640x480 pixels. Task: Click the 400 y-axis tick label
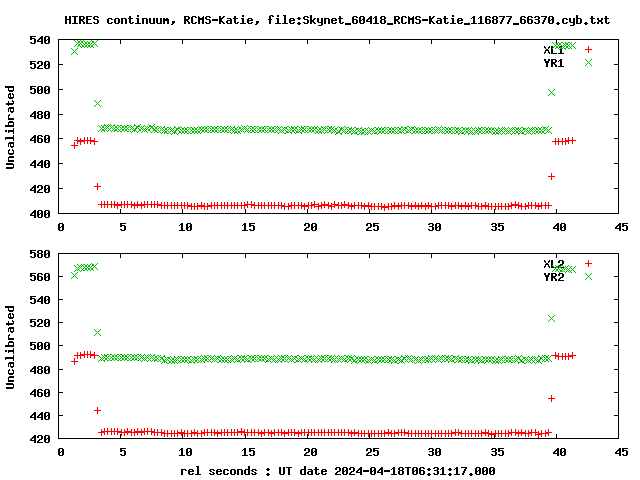click(x=40, y=214)
